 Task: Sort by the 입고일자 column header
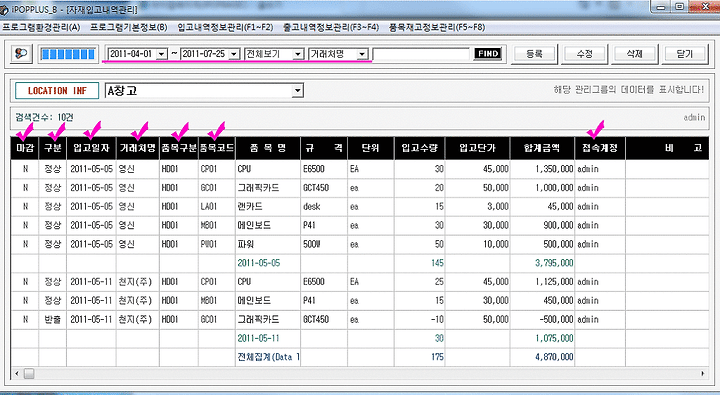click(91, 148)
